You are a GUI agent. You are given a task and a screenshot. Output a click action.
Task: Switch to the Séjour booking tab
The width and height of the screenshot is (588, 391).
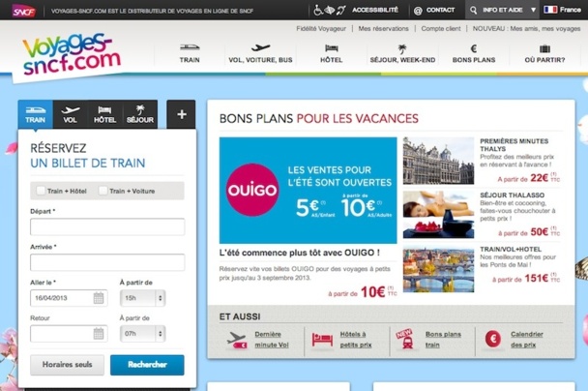140,114
